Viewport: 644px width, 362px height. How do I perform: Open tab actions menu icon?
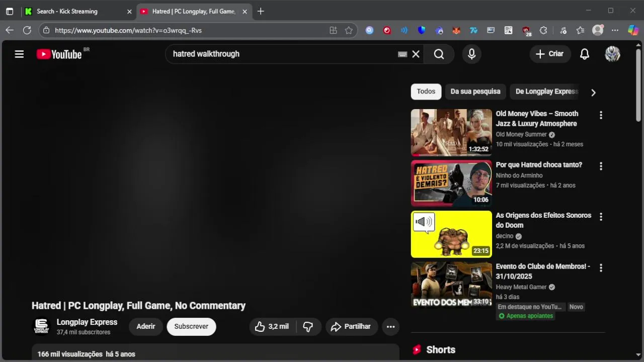click(x=10, y=11)
